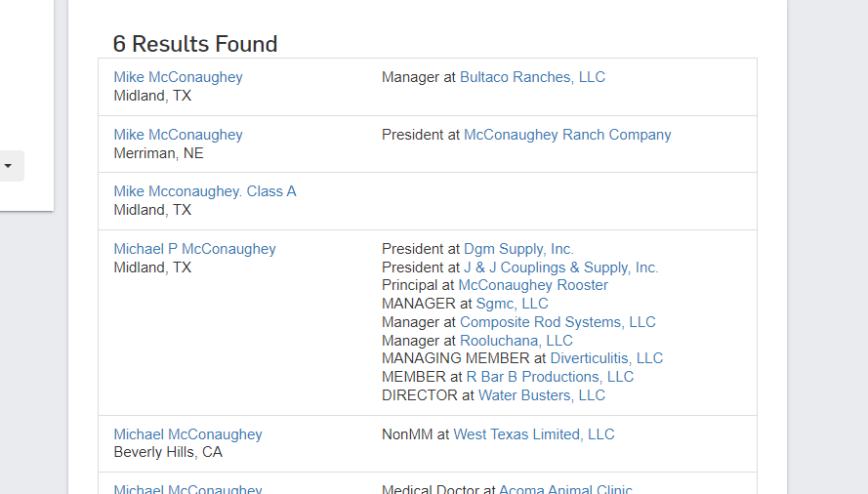Open Diverticulitis, LLC link
The height and width of the screenshot is (494, 868).
[x=606, y=357]
